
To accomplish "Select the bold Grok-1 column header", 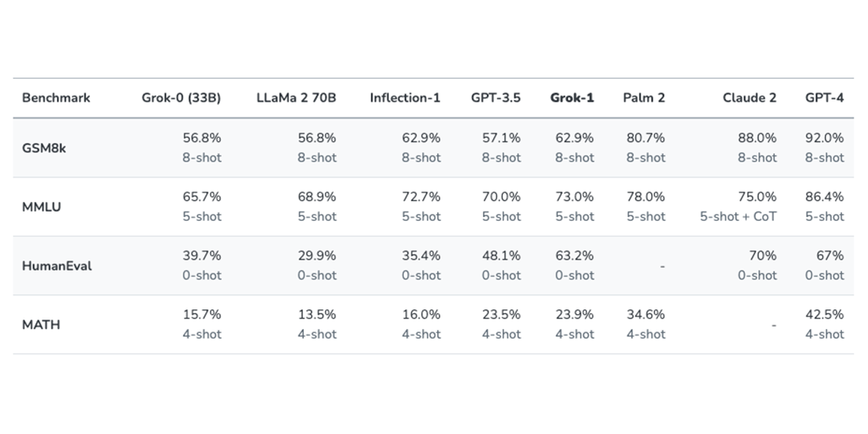I will pos(572,98).
